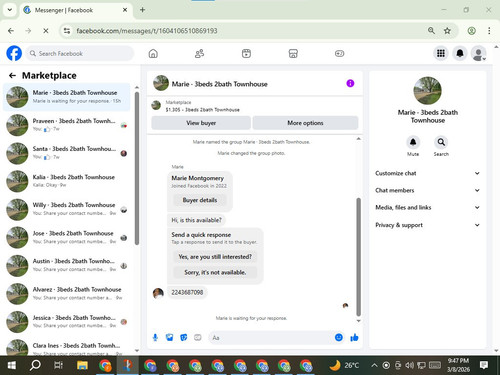Stop loading the page
The image size is (500, 375).
(x=46, y=31)
